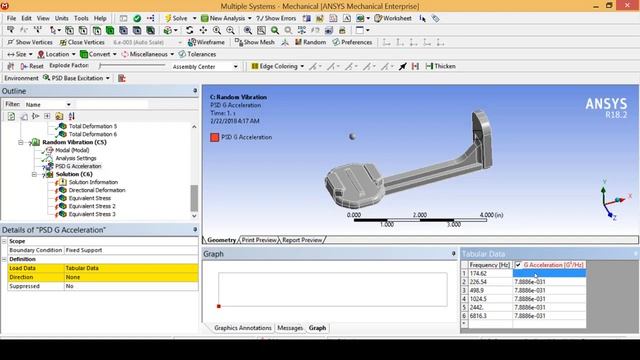Click the Show Vertices icon

(11, 42)
